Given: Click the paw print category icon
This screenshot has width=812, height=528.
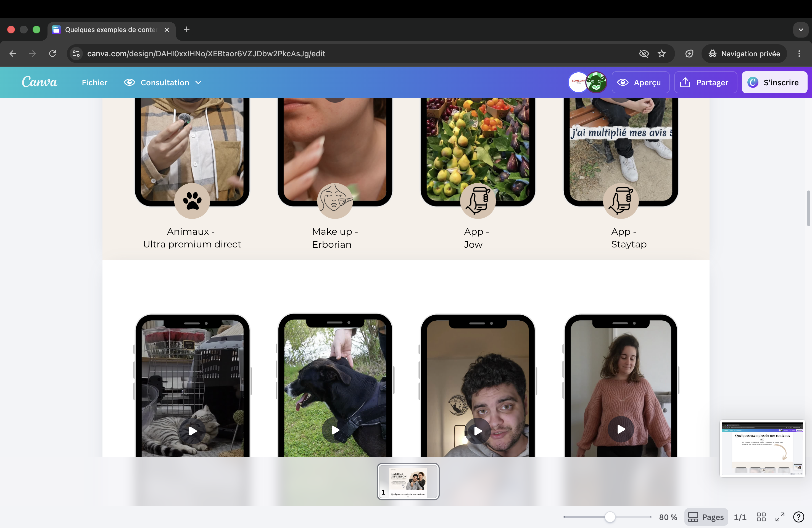Looking at the screenshot, I should 192,201.
